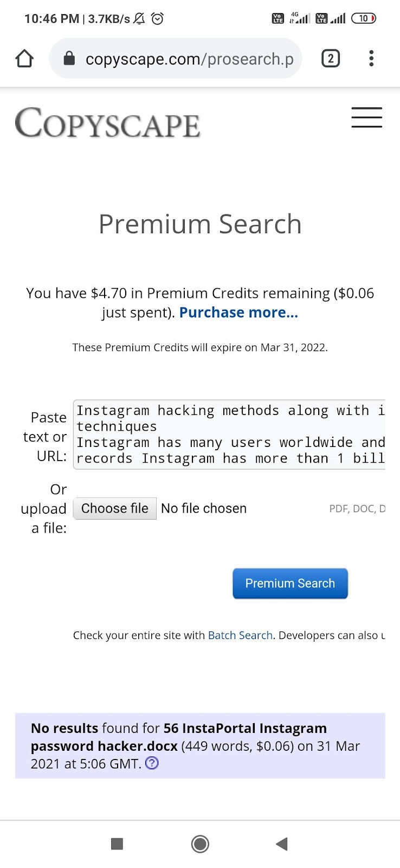Open the tab switcher showing 2 tabs
The image size is (400, 868).
331,58
